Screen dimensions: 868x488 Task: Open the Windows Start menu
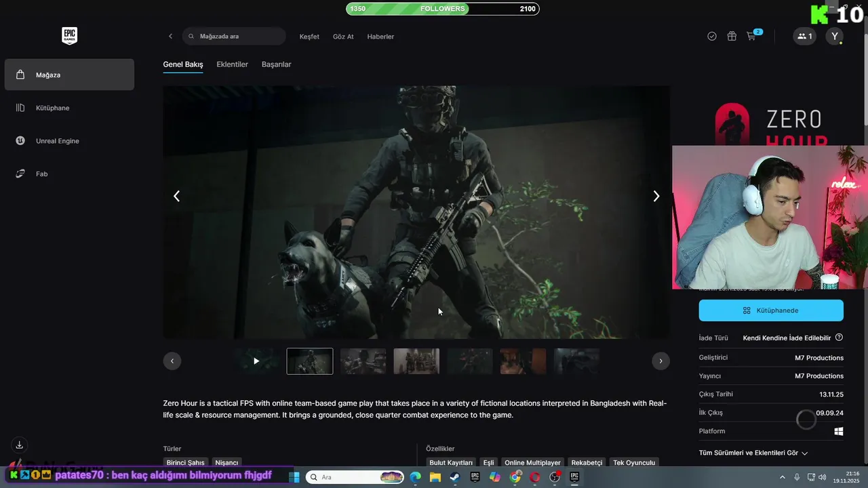click(294, 477)
